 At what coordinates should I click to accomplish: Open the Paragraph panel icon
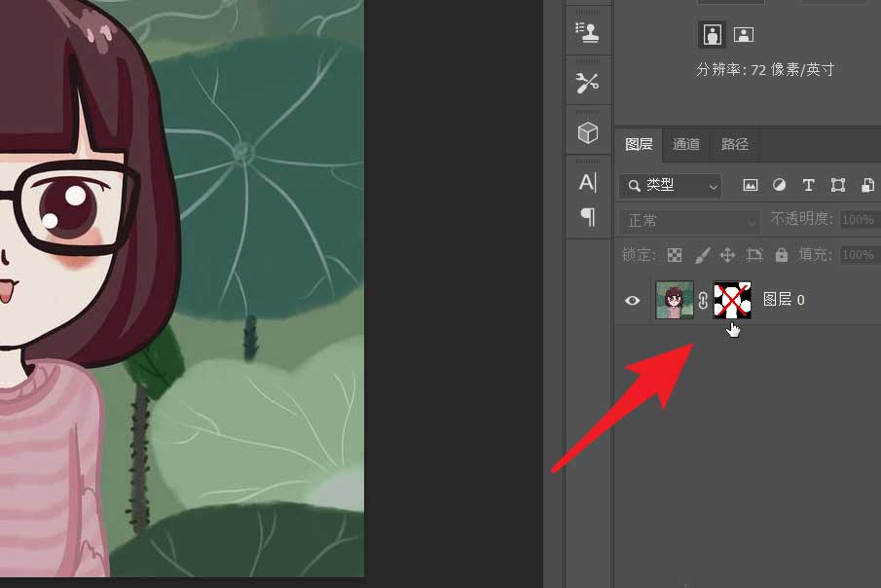588,216
